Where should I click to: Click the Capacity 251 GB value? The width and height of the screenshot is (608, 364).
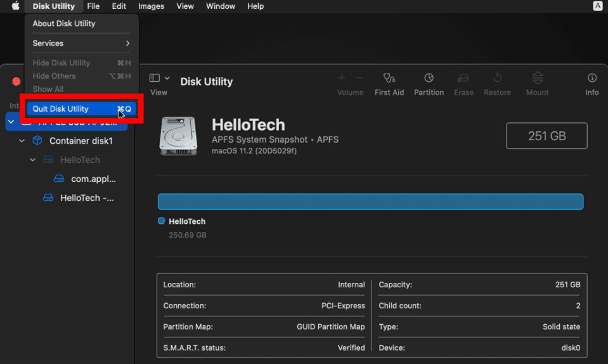tap(567, 285)
